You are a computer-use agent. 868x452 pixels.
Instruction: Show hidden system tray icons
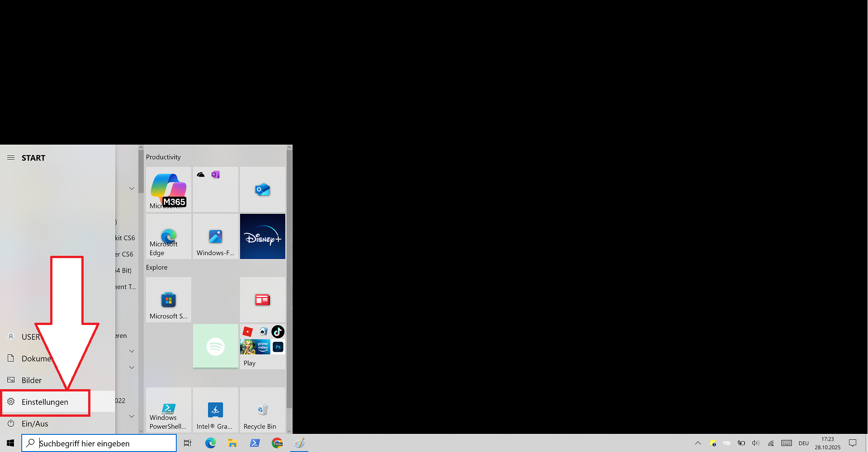698,443
